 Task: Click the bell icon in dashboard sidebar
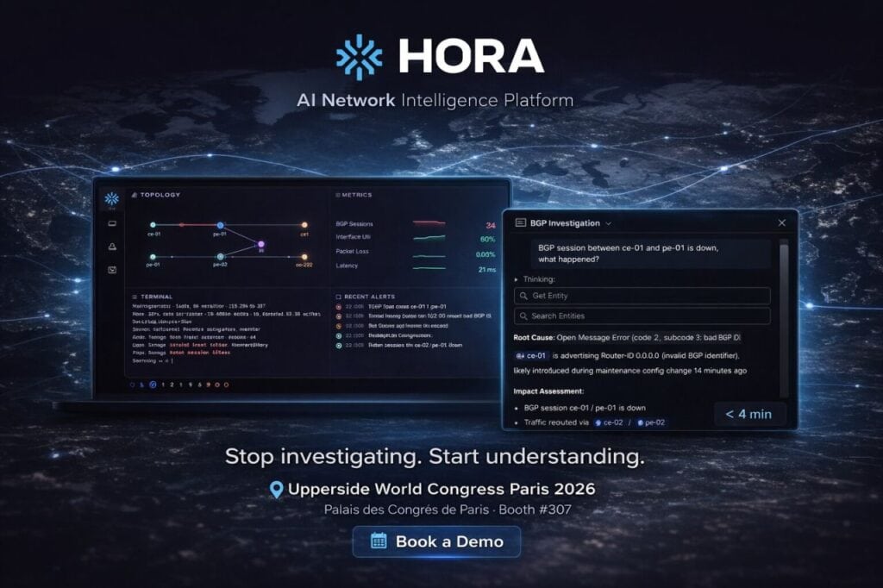(111, 247)
